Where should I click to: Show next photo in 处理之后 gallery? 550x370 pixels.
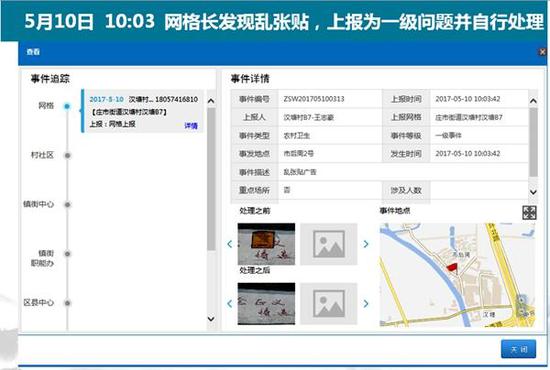[x=366, y=303]
